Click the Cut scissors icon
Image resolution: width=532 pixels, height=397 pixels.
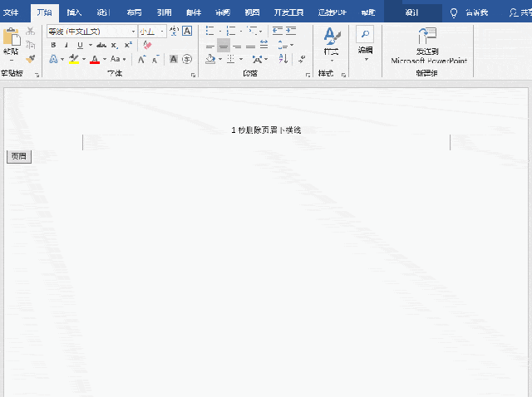31,32
